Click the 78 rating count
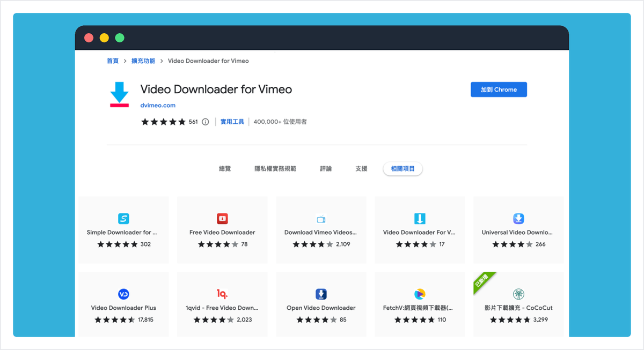 (244, 244)
